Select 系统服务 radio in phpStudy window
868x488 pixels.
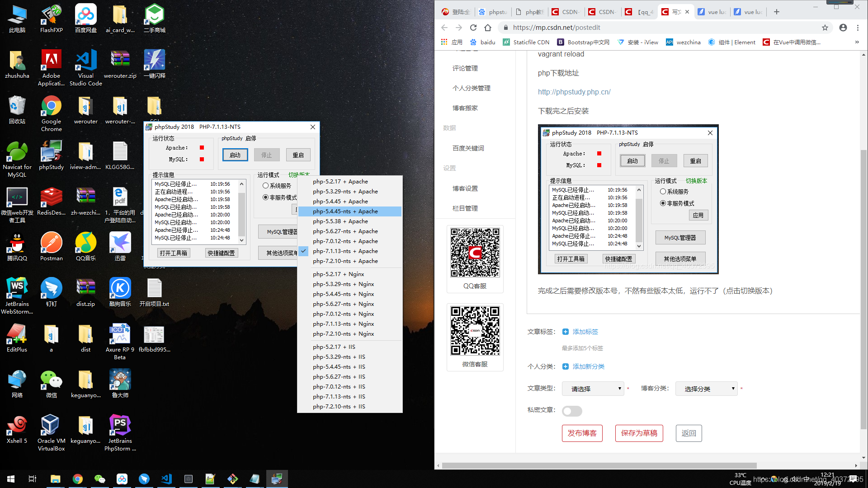[266, 186]
